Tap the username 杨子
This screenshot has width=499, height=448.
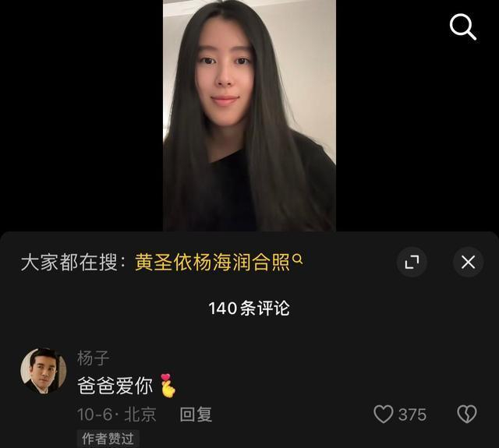click(x=93, y=358)
